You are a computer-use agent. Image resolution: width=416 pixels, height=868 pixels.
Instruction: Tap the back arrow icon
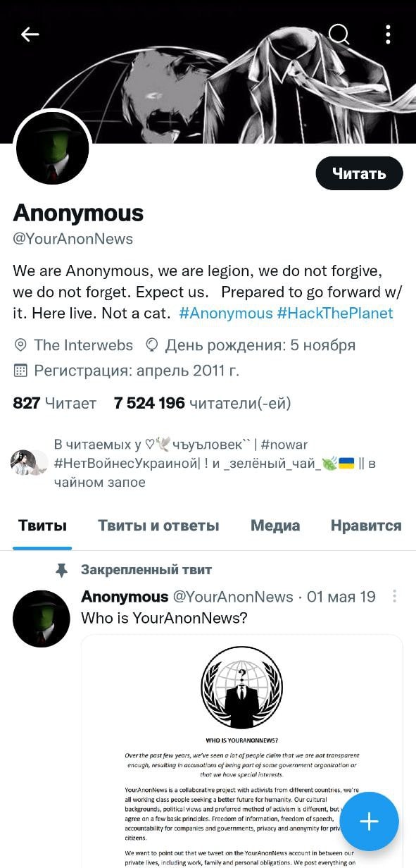click(x=30, y=34)
